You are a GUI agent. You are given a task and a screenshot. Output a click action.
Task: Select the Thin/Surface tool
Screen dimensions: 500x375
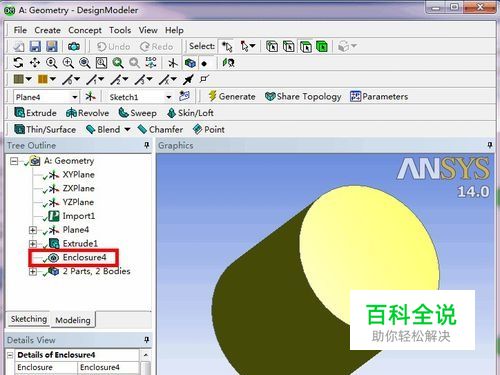[x=45, y=129]
